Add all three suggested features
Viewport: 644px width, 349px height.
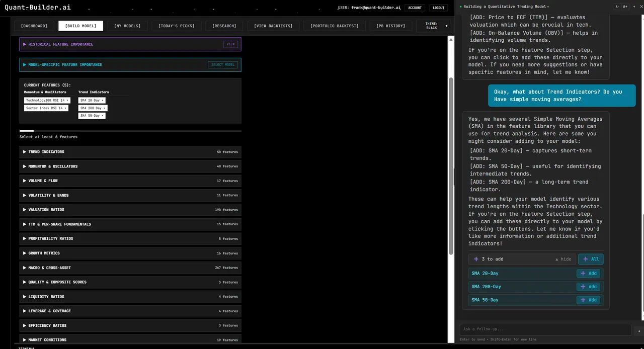tap(591, 259)
